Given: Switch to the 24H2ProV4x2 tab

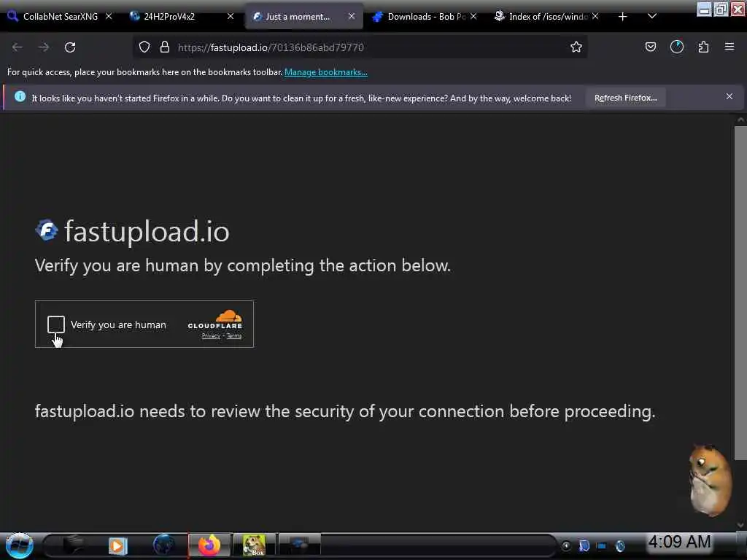Looking at the screenshot, I should pos(181,17).
